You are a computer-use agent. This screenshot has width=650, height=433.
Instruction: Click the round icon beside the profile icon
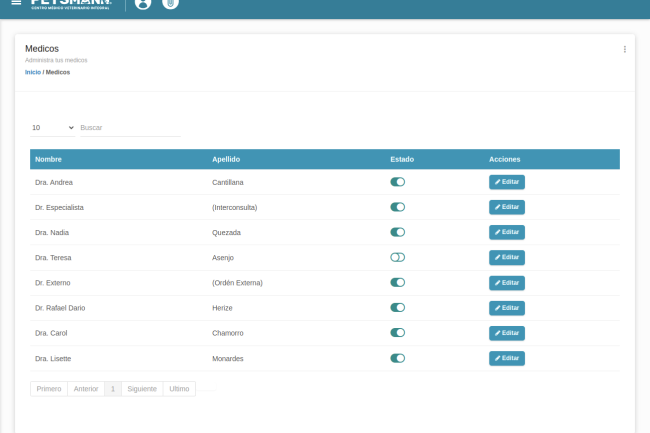[x=170, y=4]
